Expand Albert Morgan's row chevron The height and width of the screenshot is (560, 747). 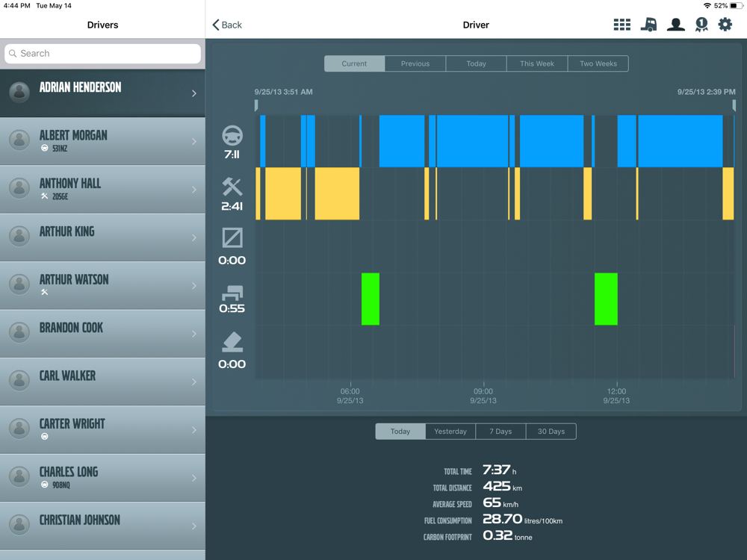[193, 142]
